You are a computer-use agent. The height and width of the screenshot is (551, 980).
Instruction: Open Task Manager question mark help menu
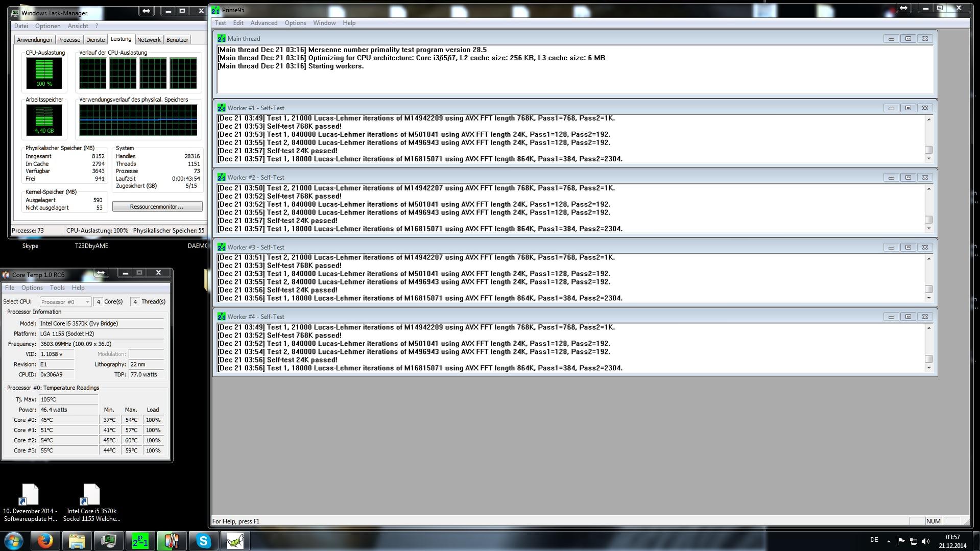pos(97,26)
